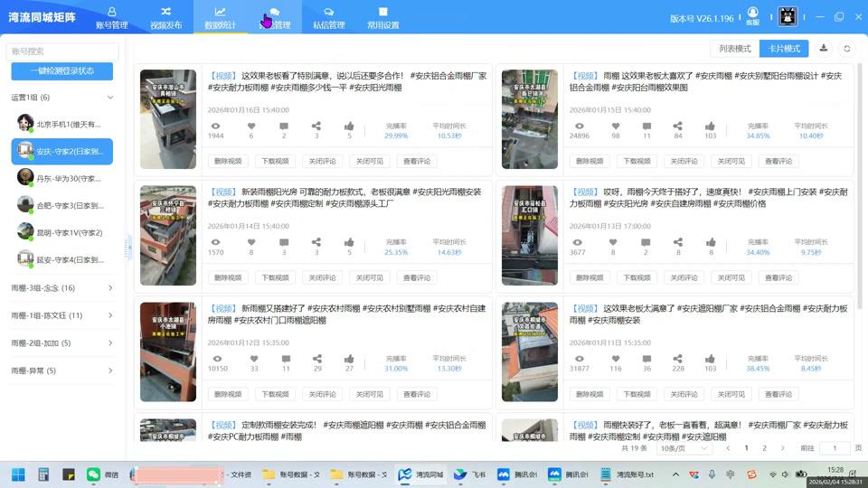Screen dimensions: 868x488
Task: Open the 视频发布 tab
Action: click(165, 18)
